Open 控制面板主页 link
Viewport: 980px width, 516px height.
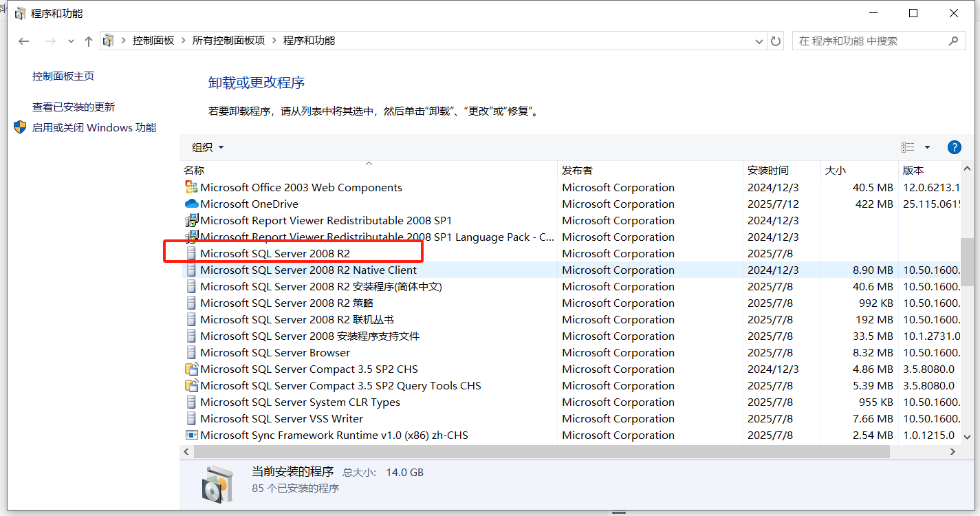pos(63,76)
